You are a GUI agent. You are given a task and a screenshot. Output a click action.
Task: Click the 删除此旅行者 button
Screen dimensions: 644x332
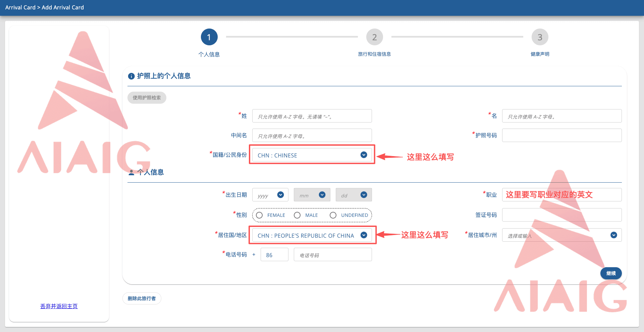pyautogui.click(x=142, y=298)
